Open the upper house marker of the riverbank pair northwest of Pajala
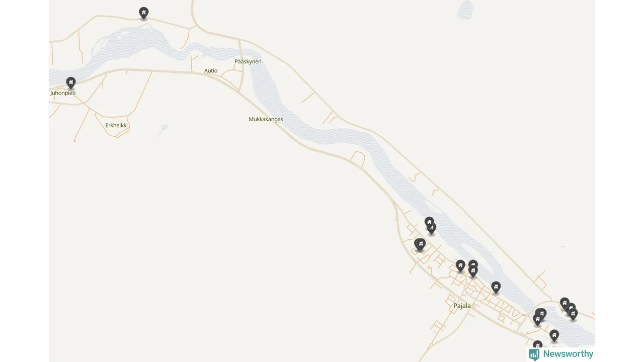 point(429,222)
